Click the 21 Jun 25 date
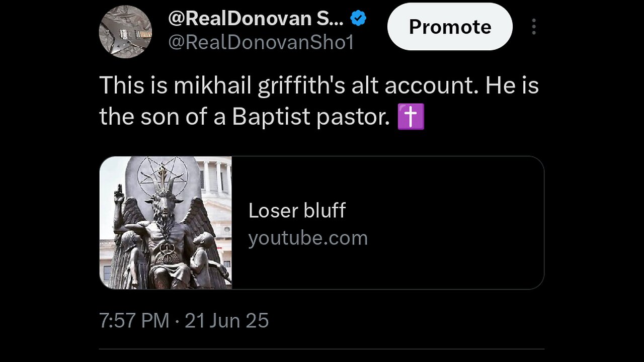 point(226,321)
